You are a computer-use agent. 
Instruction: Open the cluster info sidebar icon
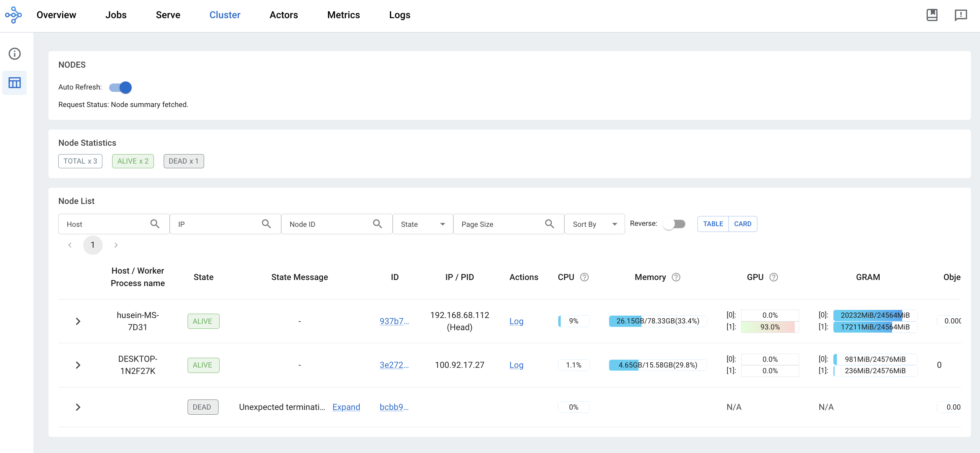coord(14,54)
